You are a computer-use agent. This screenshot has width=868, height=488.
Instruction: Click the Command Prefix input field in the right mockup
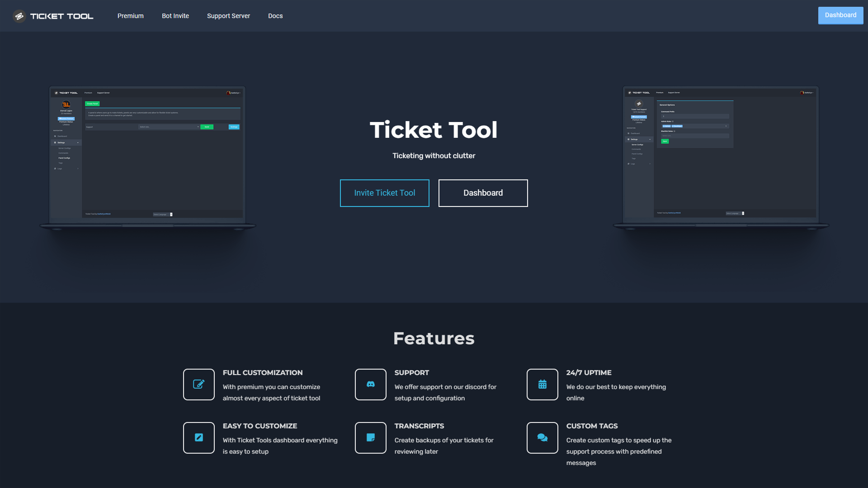695,116
